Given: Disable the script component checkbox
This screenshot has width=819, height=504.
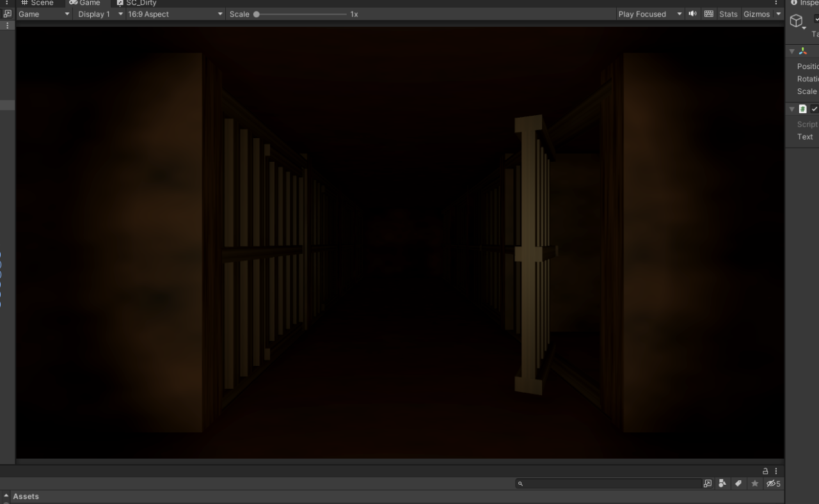Looking at the screenshot, I should 814,109.
